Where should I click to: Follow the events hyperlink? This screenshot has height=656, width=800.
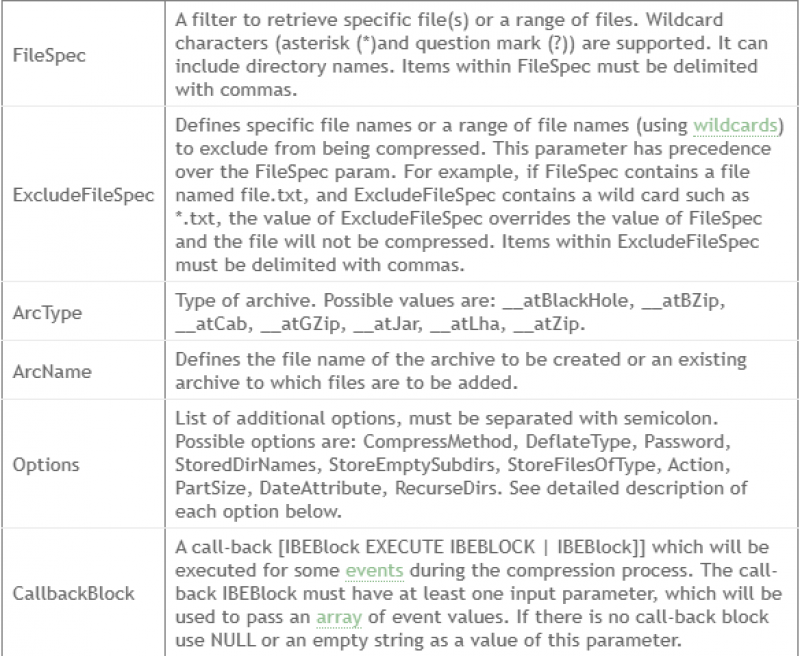[374, 570]
